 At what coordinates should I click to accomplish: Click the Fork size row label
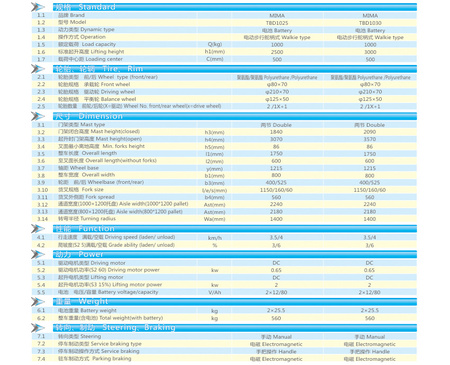click(x=81, y=189)
